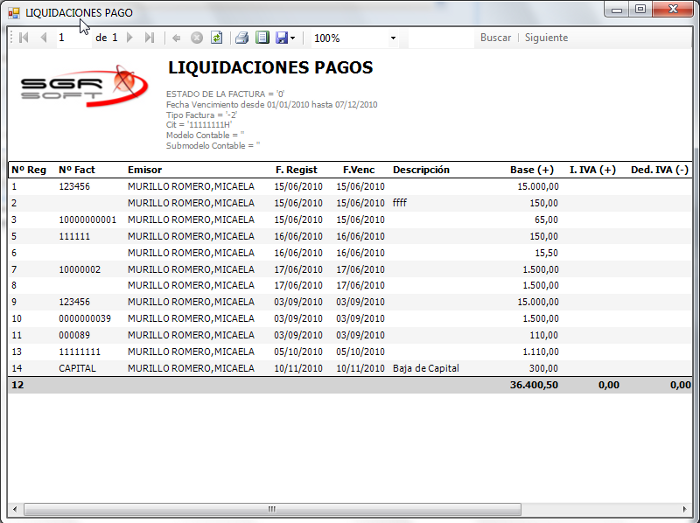Click the SGR Soft logo

[84, 86]
